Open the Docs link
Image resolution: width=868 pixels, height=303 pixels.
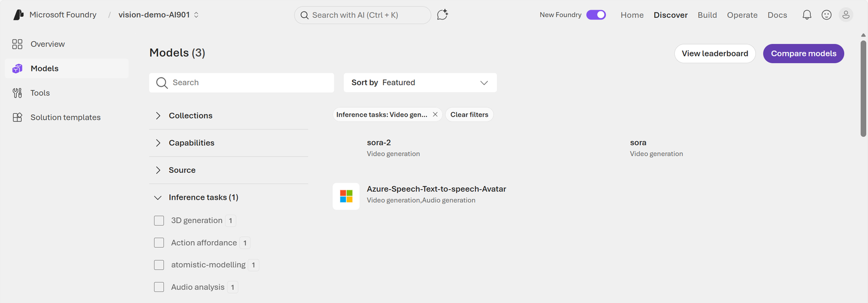(x=777, y=15)
